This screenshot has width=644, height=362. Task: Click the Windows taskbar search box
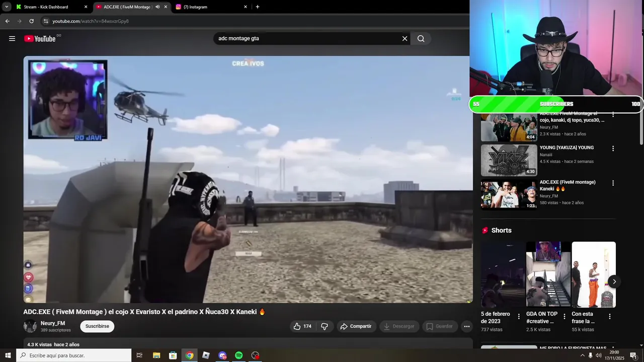click(74, 355)
